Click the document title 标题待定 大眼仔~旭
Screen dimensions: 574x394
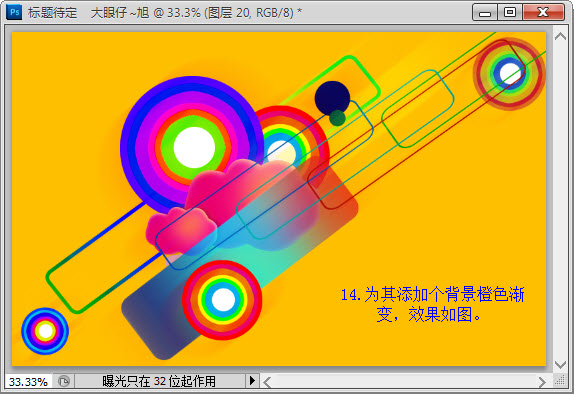[89, 13]
